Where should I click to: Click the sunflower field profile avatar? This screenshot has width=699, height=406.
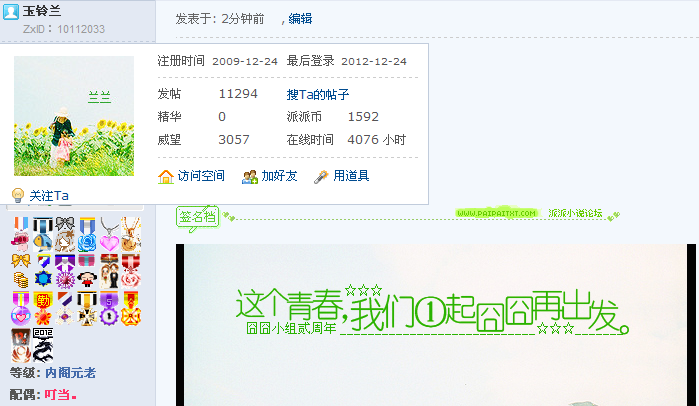(x=74, y=116)
